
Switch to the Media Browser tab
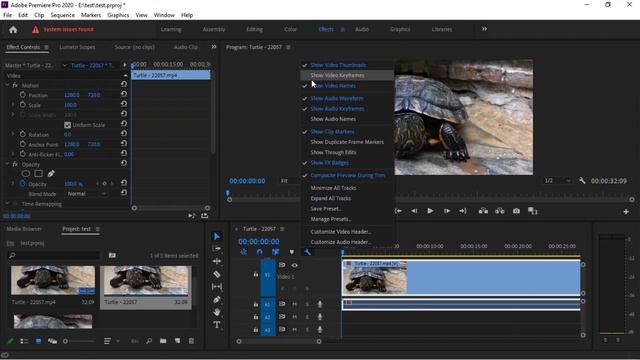[x=24, y=229]
